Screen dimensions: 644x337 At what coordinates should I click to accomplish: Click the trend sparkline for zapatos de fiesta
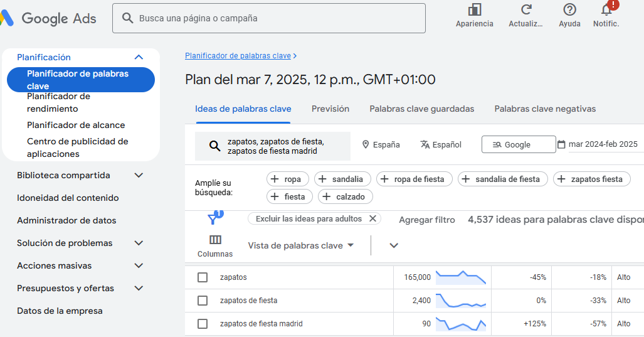pos(461,301)
